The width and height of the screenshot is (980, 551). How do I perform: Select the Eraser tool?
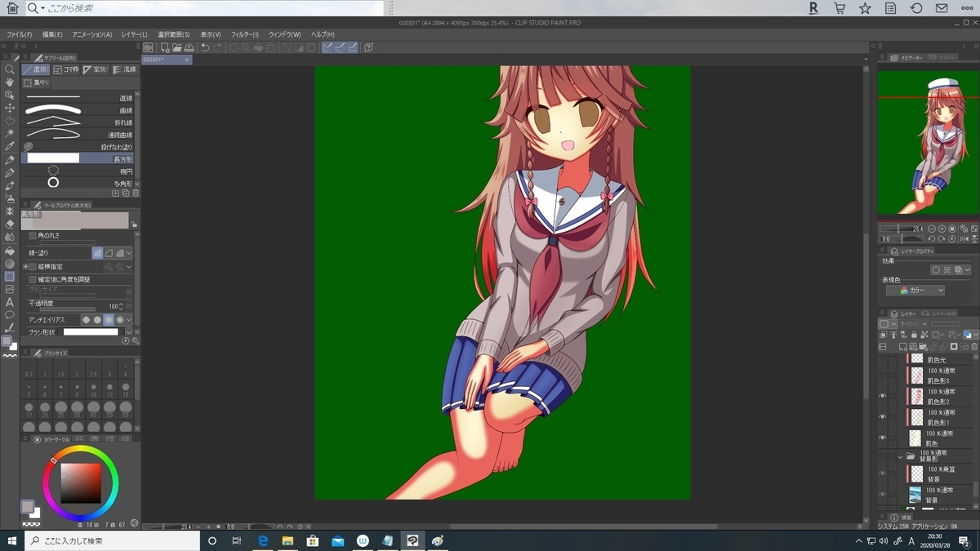coord(10,224)
